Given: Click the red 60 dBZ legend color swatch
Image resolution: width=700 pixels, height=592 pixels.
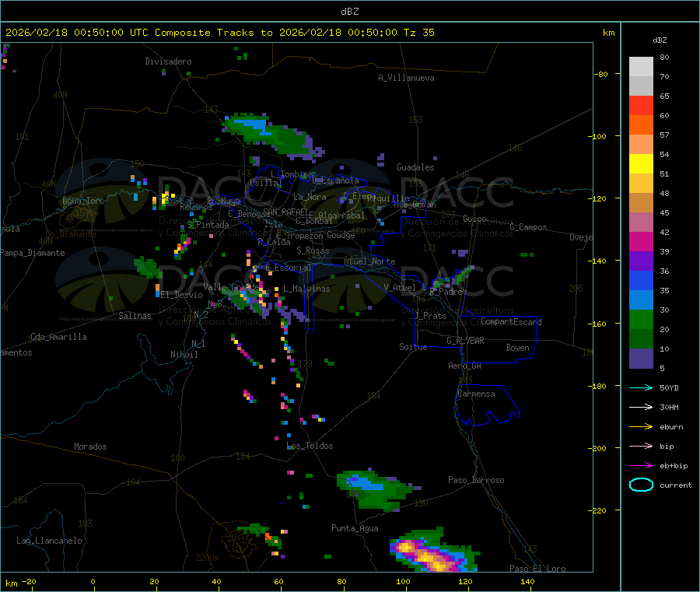Looking at the screenshot, I should pos(641,105).
